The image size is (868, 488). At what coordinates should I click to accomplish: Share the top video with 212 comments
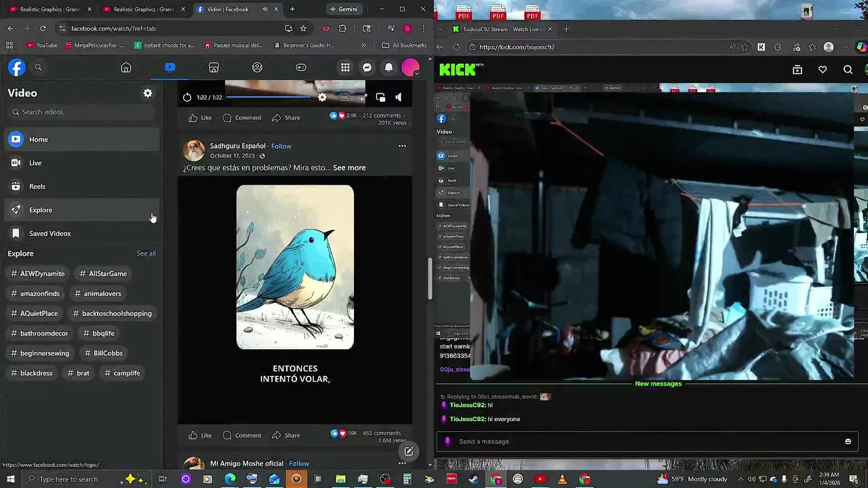point(285,117)
